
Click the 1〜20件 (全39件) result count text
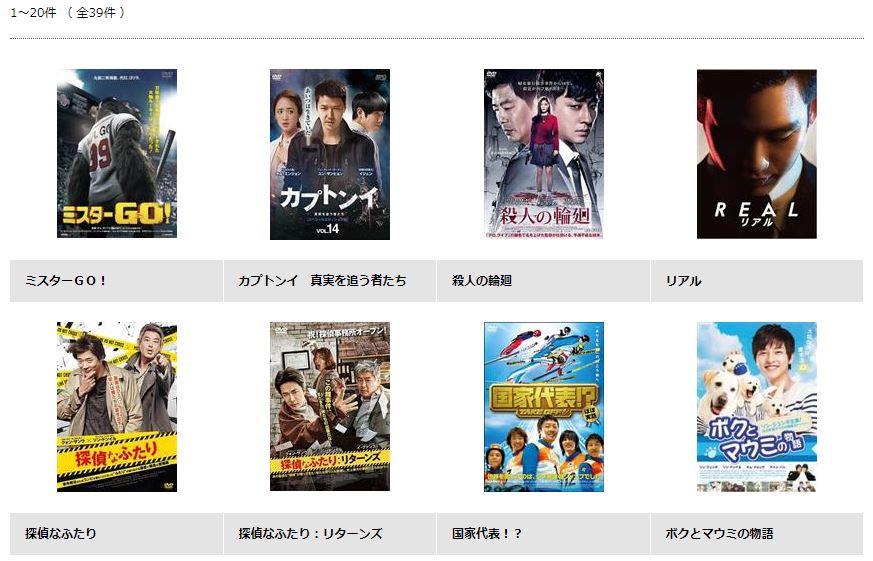pyautogui.click(x=67, y=12)
